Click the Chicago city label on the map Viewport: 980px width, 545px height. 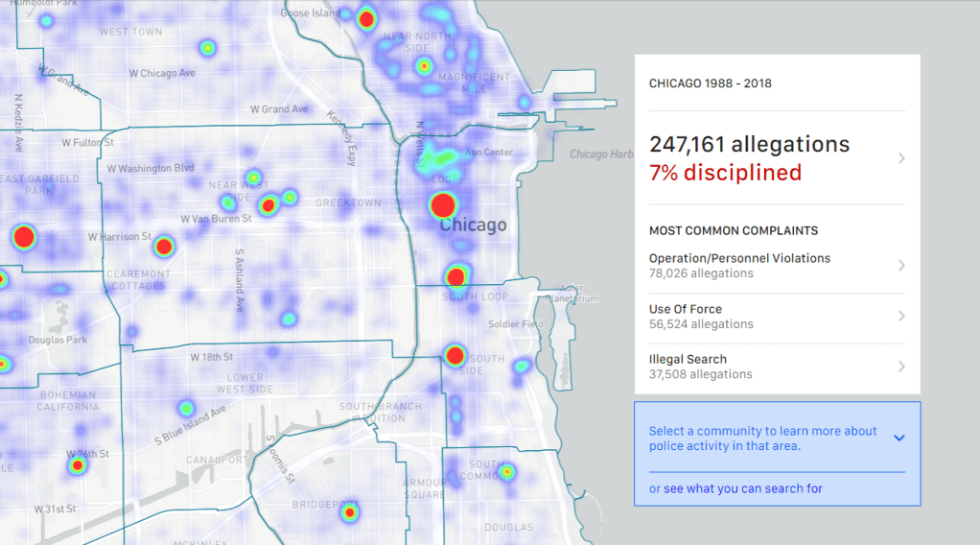[x=473, y=225]
